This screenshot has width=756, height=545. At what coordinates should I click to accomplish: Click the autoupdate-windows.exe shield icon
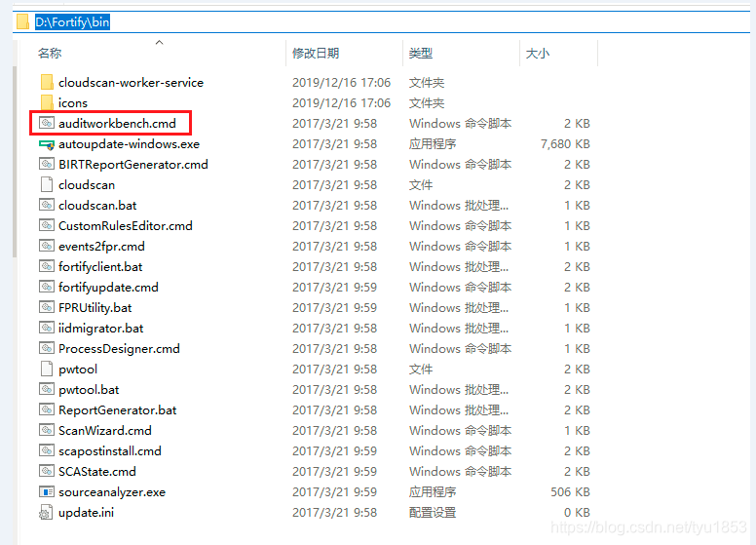[47, 143]
